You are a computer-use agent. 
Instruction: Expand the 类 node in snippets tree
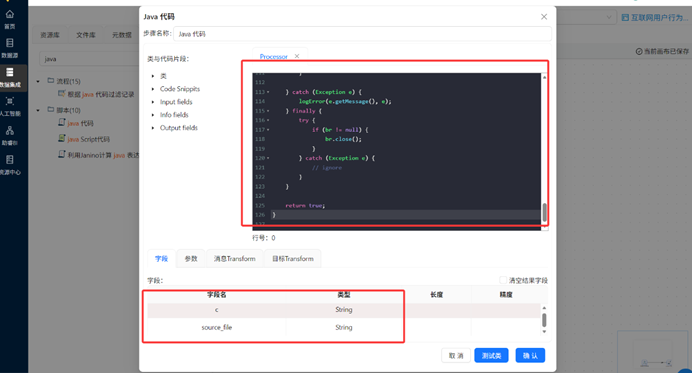tap(153, 76)
